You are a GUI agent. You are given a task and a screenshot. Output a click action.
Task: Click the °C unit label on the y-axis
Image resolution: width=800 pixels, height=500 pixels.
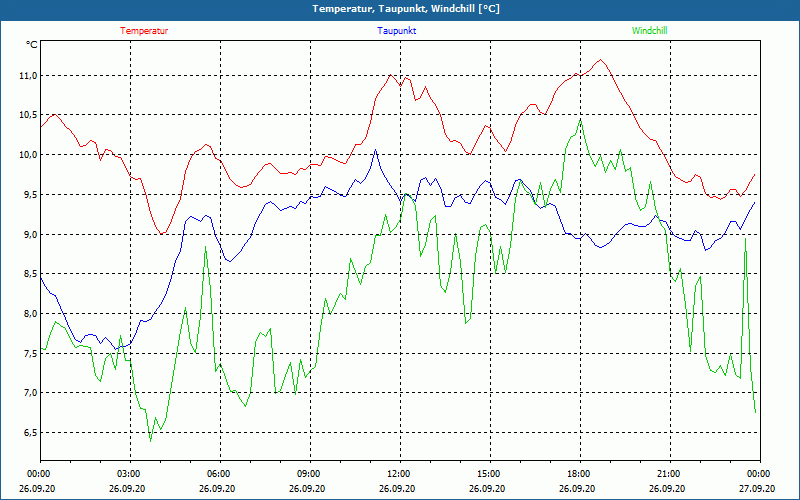point(32,45)
